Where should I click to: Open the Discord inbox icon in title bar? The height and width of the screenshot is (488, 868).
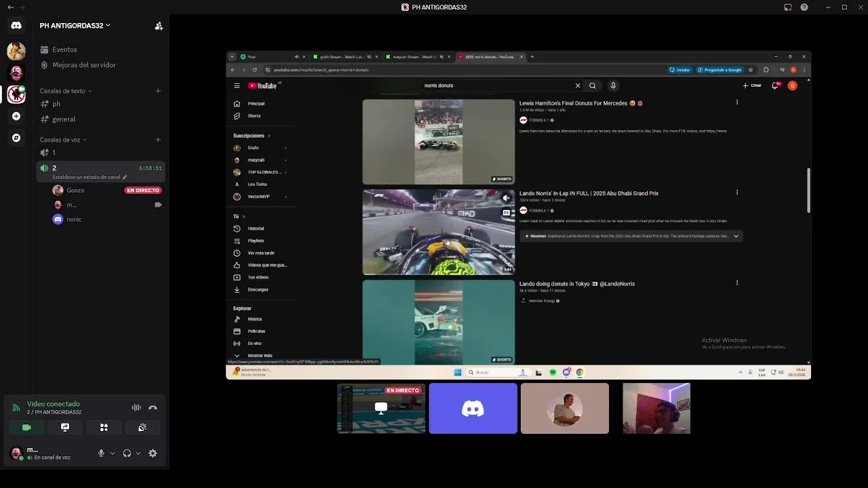pyautogui.click(x=788, y=7)
